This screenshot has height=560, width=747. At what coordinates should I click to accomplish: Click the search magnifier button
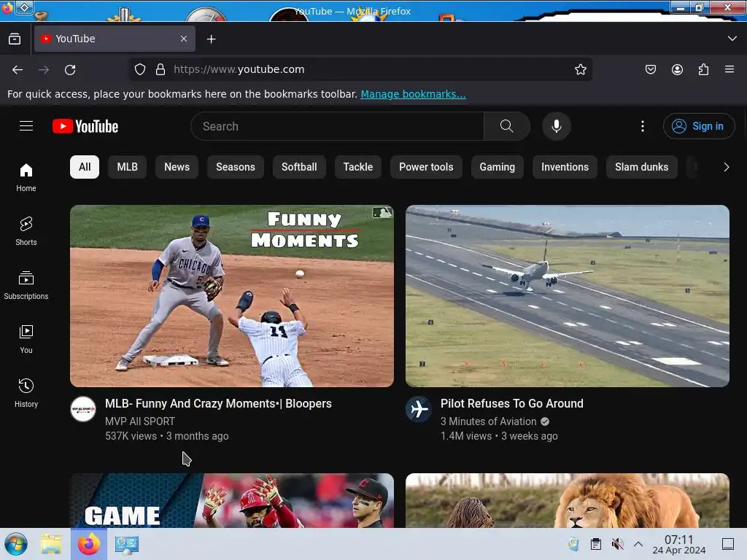506,126
